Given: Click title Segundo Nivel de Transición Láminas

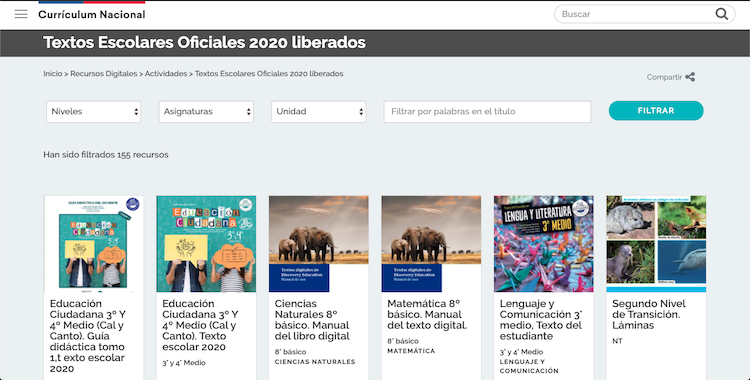Looking at the screenshot, I should [649, 314].
